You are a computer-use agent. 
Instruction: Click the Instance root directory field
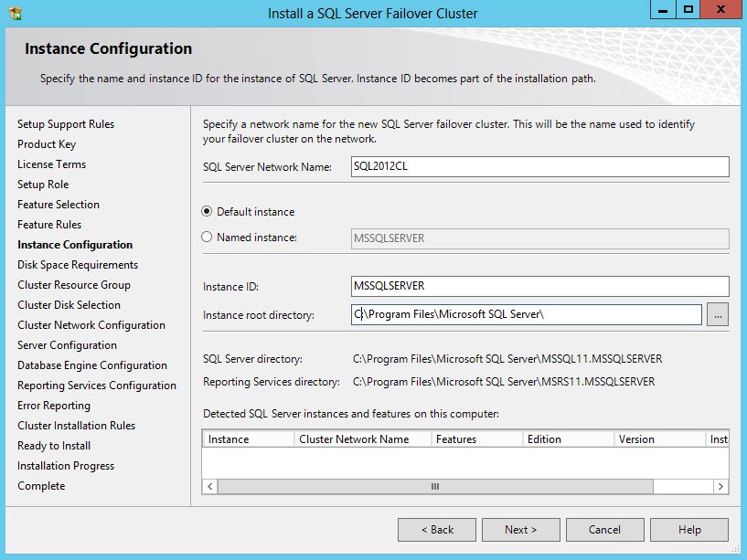526,314
